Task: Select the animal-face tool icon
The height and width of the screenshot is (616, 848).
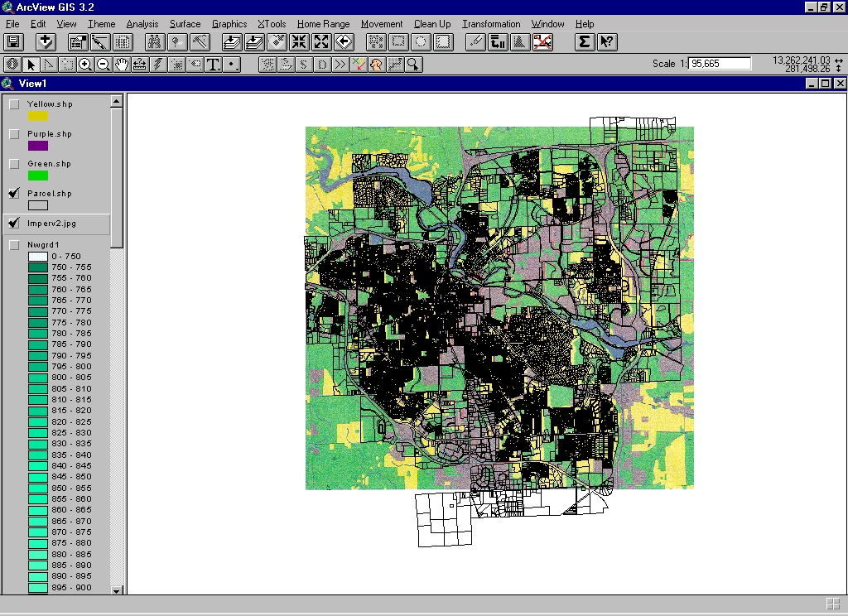Action: [x=377, y=65]
